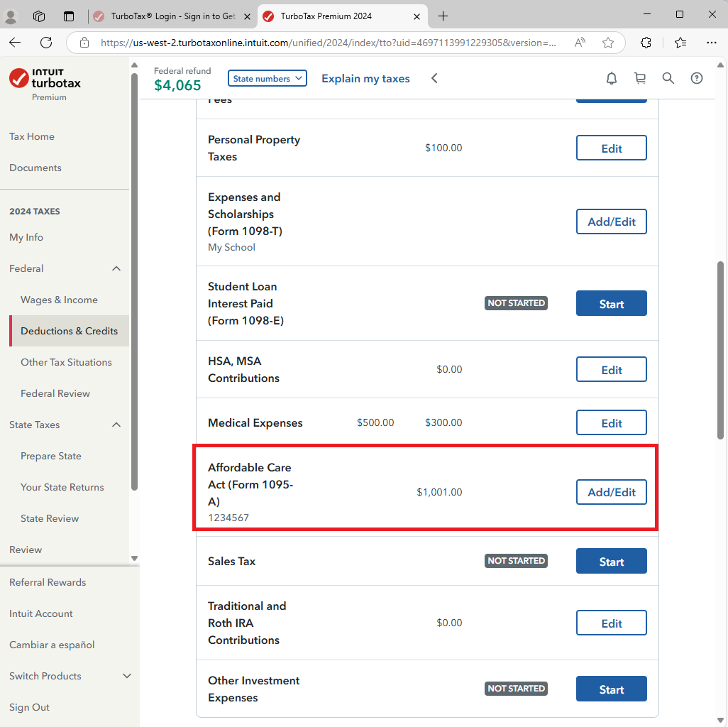728x727 pixels.
Task: Open the tab workspaces icon
Action: pos(39,16)
